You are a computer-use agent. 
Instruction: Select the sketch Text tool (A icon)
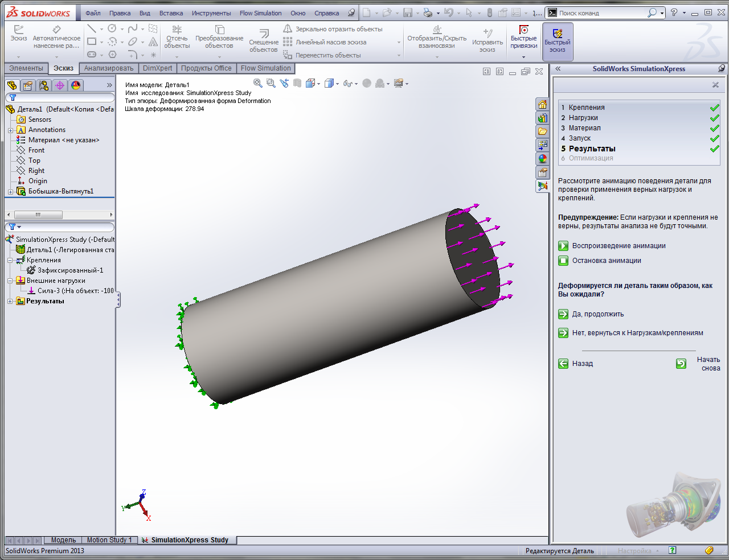pyautogui.click(x=153, y=42)
